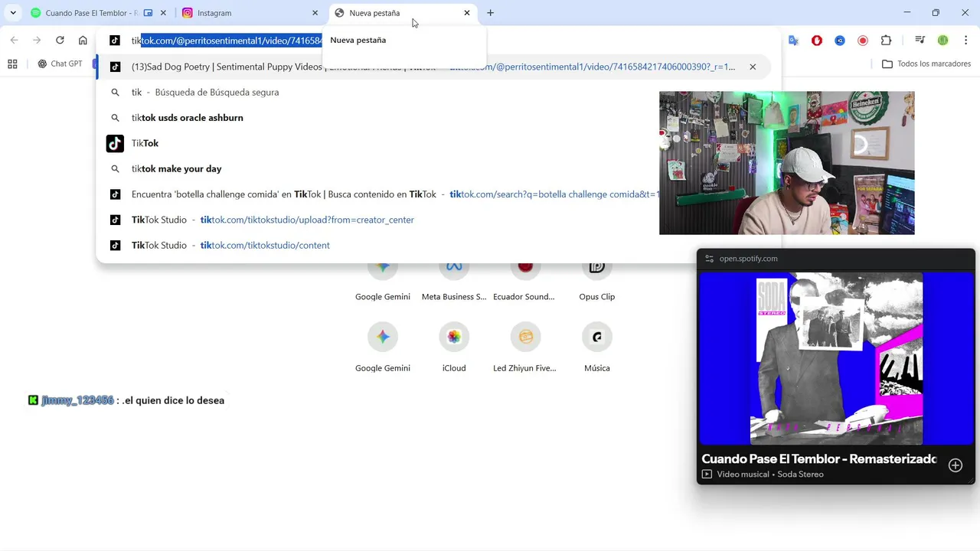Reload the current page
The width and height of the screenshot is (980, 551).
(x=60, y=40)
